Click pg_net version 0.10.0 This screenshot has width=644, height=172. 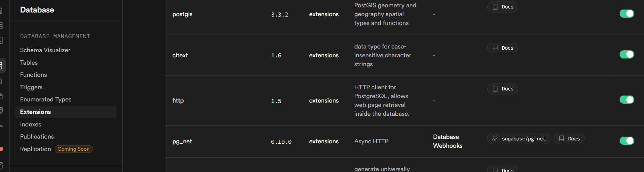coord(281,142)
